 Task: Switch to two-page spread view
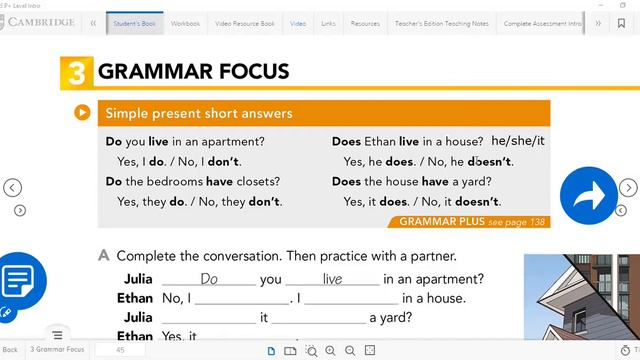point(290,351)
